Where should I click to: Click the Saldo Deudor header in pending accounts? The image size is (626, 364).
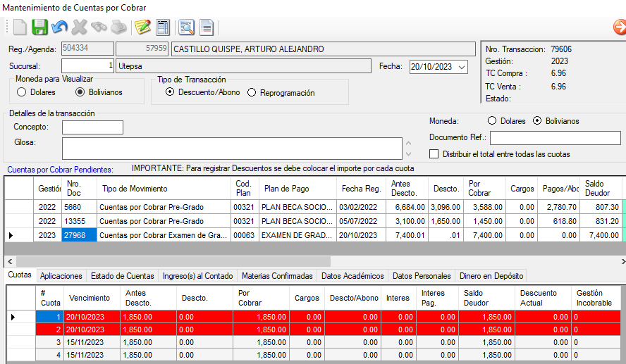[601, 189]
